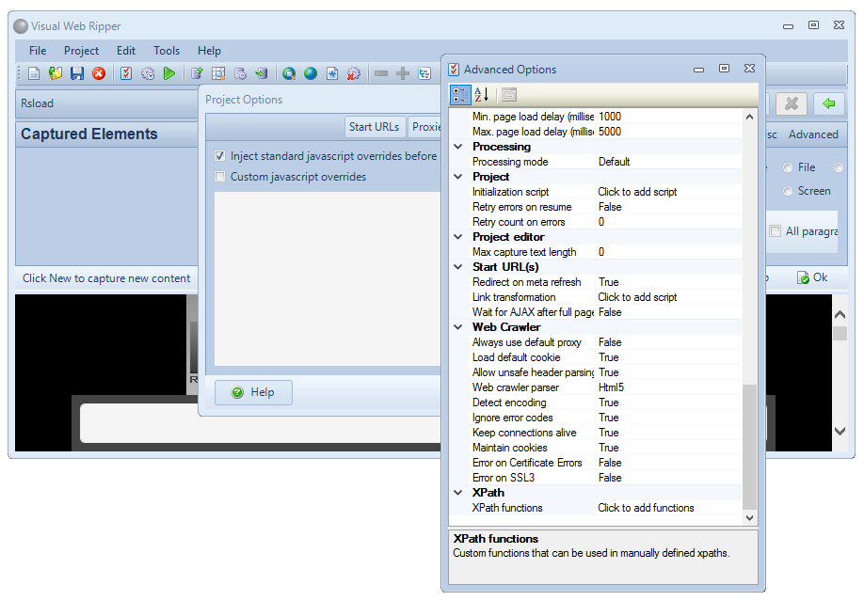
Task: Click the property pages icon in Advanced Options
Action: tap(509, 95)
